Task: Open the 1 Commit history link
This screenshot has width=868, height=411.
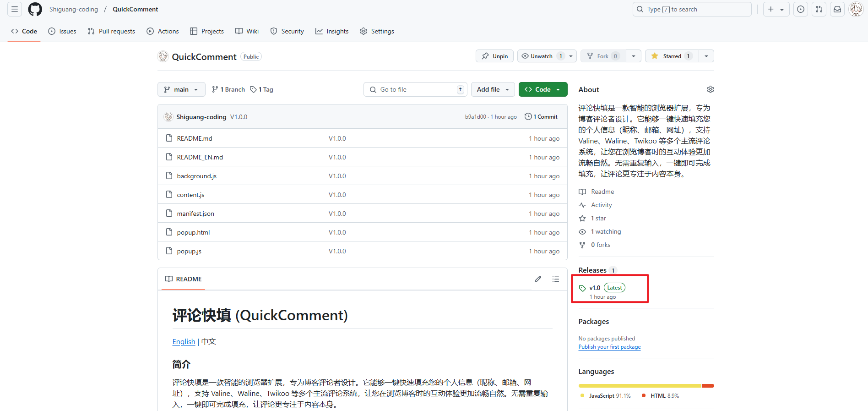Action: point(541,117)
